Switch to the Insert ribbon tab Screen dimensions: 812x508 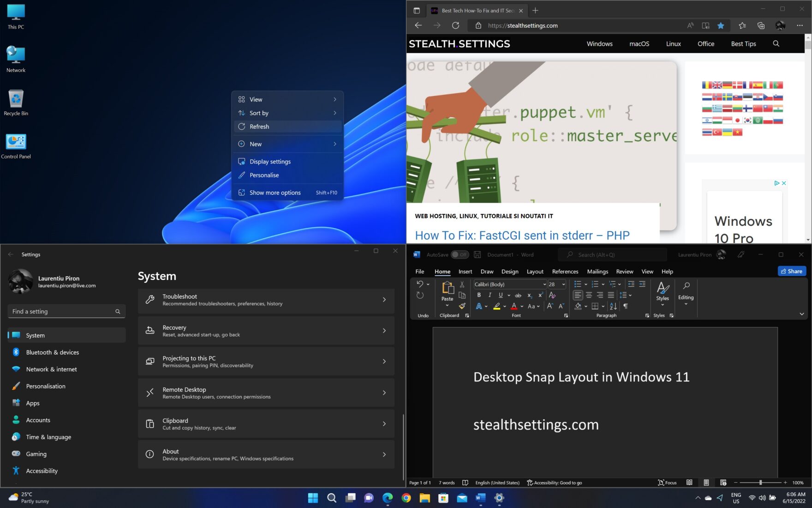(x=465, y=272)
